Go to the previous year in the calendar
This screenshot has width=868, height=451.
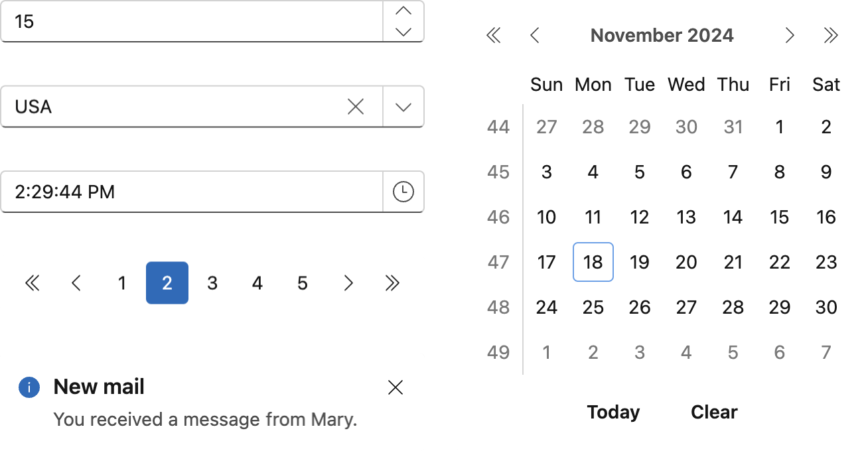(493, 35)
